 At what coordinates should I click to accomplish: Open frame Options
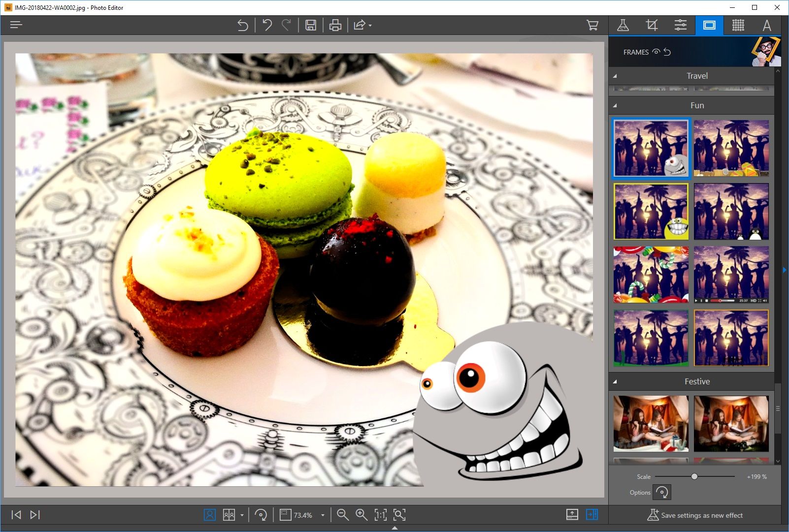[662, 492]
